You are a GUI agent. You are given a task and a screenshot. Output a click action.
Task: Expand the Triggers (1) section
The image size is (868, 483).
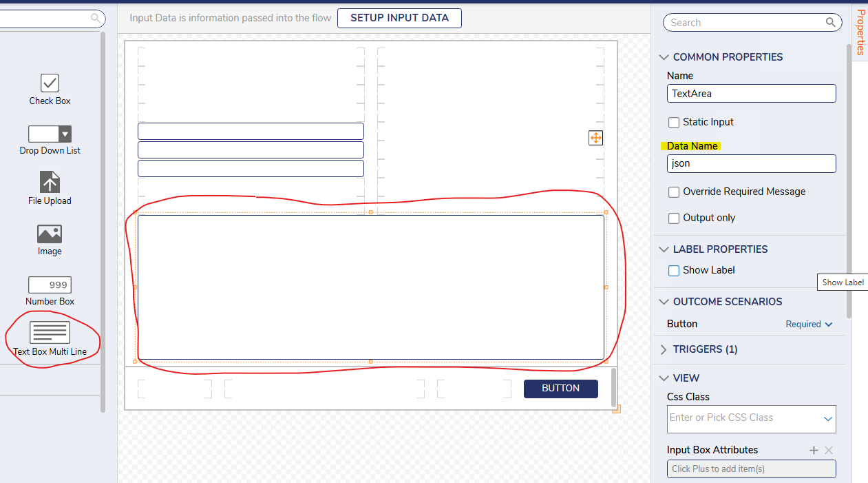[x=664, y=349]
